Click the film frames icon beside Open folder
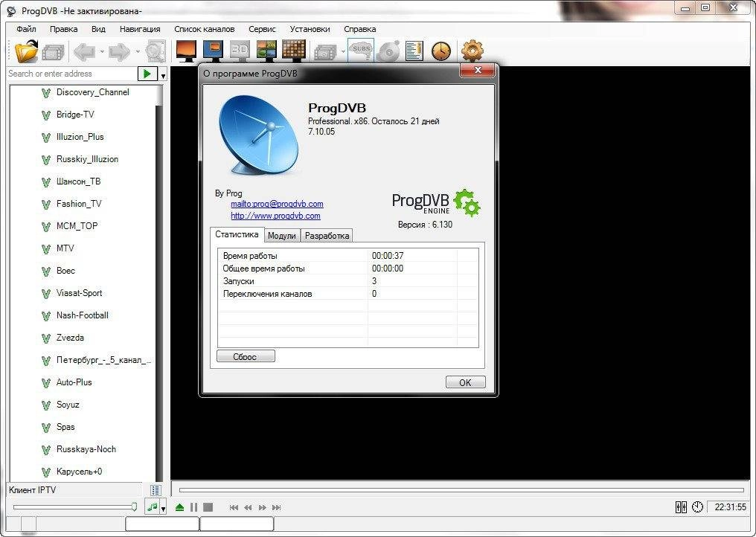This screenshot has width=756, height=537. (x=53, y=51)
